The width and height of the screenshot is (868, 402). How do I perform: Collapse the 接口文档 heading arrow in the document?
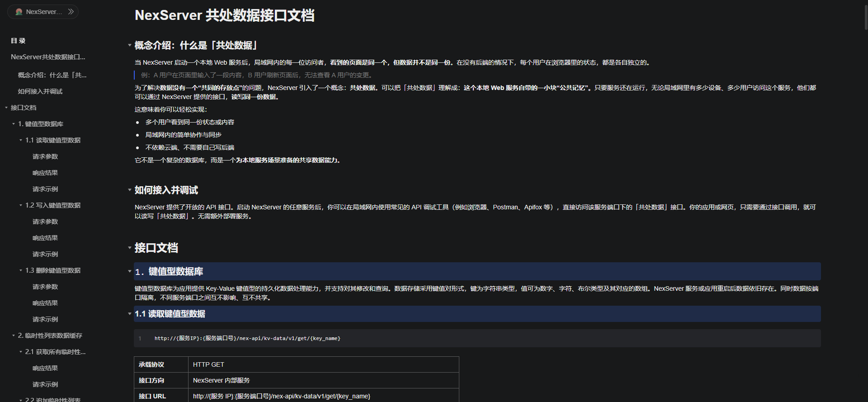click(130, 248)
